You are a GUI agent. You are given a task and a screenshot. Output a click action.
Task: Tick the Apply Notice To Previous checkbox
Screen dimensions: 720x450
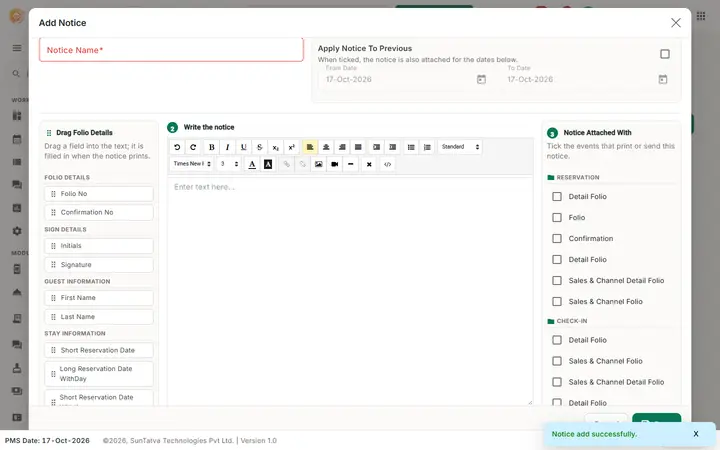(664, 54)
